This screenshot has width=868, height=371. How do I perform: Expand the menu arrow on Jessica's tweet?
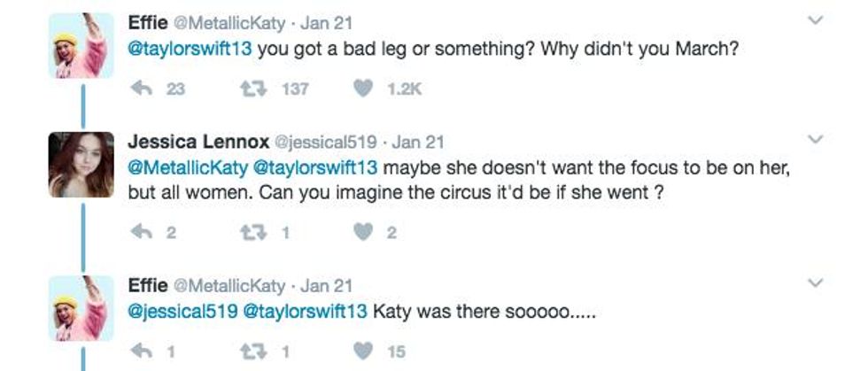(816, 140)
